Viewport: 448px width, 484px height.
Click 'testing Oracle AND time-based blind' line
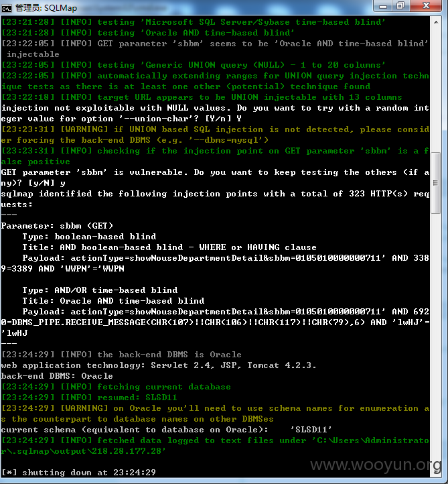tap(148, 33)
